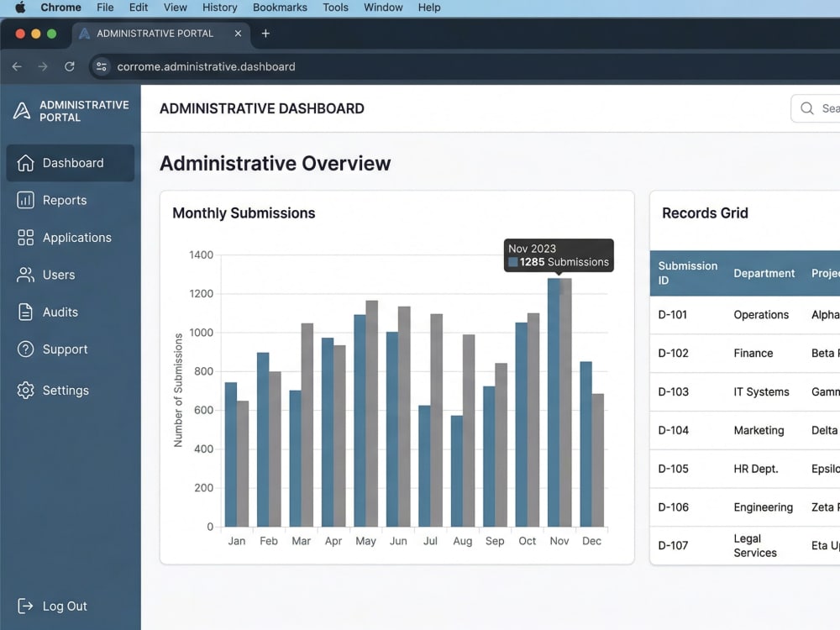Screen dimensions: 840x630
Task: Open the Chrome menu in menu bar
Action: click(61, 8)
